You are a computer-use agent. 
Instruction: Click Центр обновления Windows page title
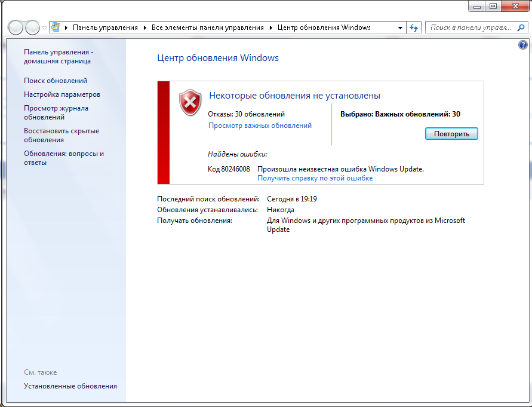(218, 58)
